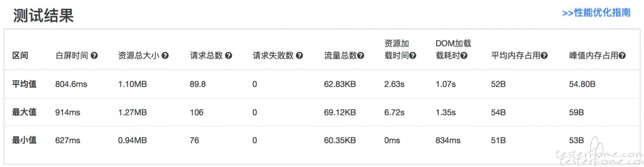644x167 pixels.
Task: Click help icon beside 平均内存占用
Action: [x=544, y=56]
